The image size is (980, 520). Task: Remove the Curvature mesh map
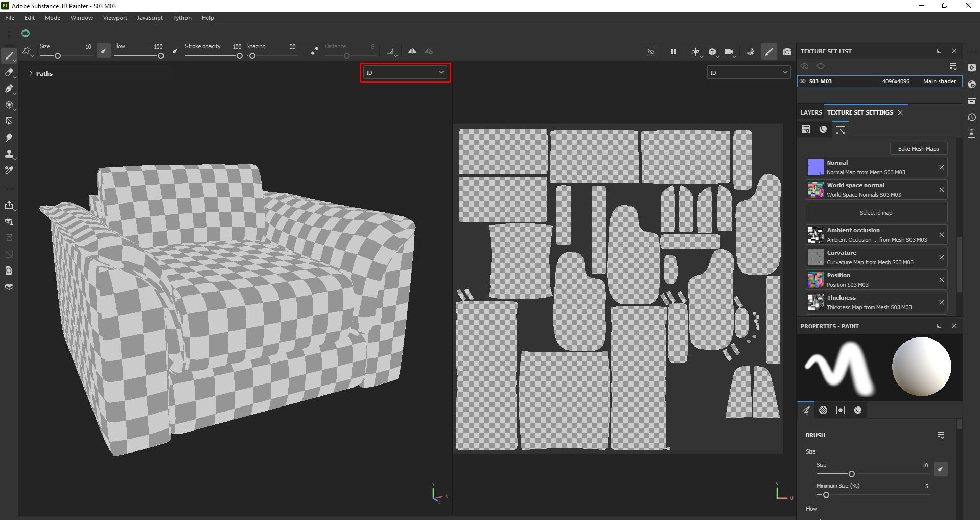click(941, 257)
